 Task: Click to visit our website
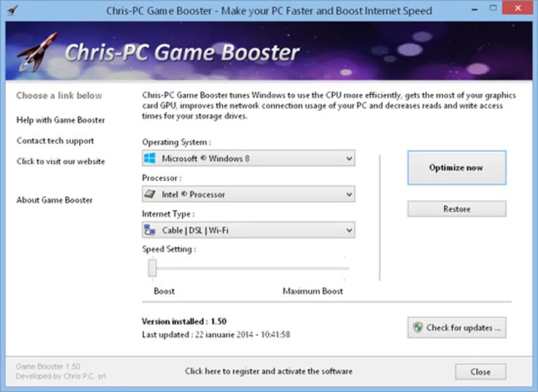61,162
